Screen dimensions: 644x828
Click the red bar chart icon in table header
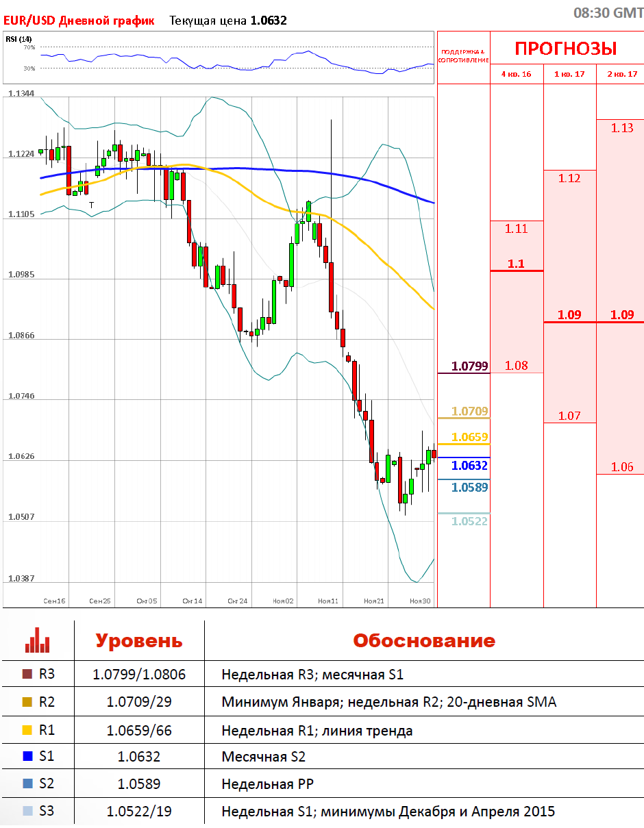coord(38,640)
